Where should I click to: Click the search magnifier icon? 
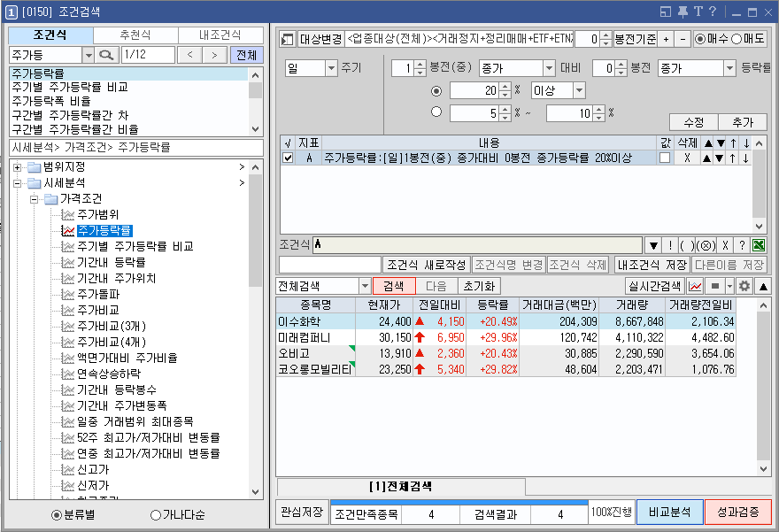(106, 55)
